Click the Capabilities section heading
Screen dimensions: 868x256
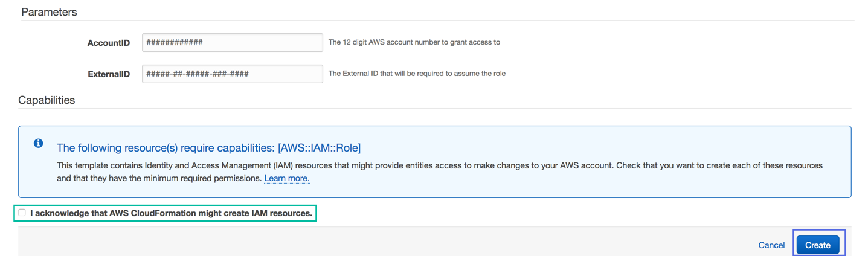47,100
